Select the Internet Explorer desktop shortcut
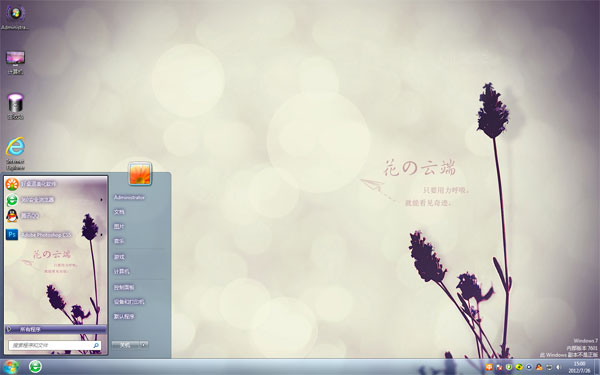Viewport: 600px width, 375px height. (15, 153)
